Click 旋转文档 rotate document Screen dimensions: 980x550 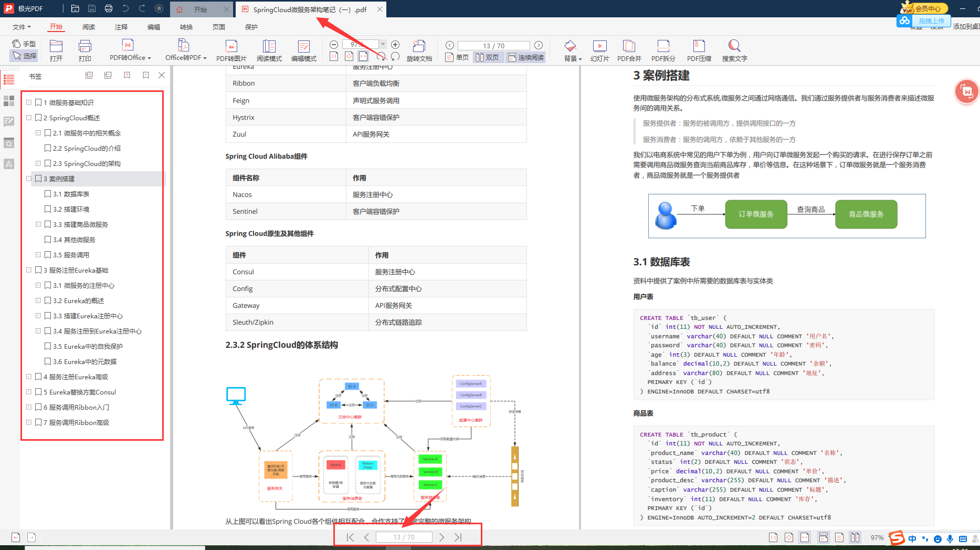click(419, 51)
